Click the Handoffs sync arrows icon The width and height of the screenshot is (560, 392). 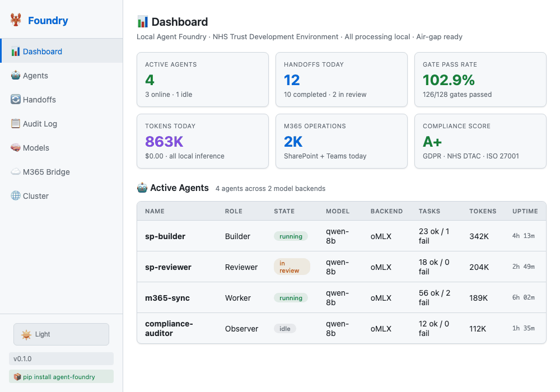click(x=15, y=99)
